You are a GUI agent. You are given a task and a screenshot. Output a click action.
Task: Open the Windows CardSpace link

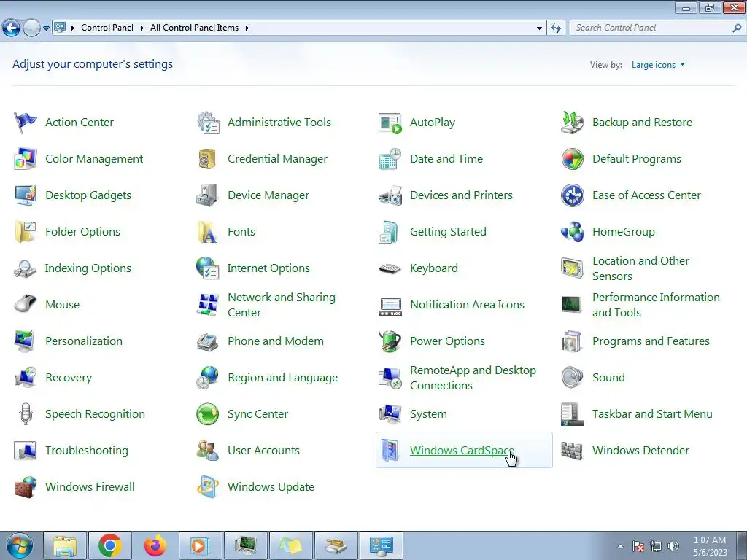click(x=462, y=451)
